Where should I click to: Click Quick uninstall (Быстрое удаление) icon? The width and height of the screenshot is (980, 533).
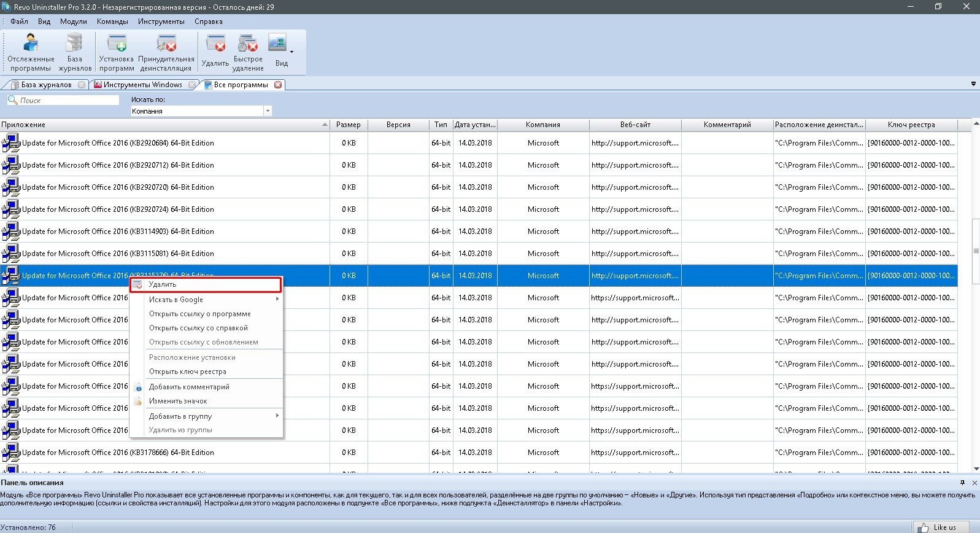coord(248,53)
